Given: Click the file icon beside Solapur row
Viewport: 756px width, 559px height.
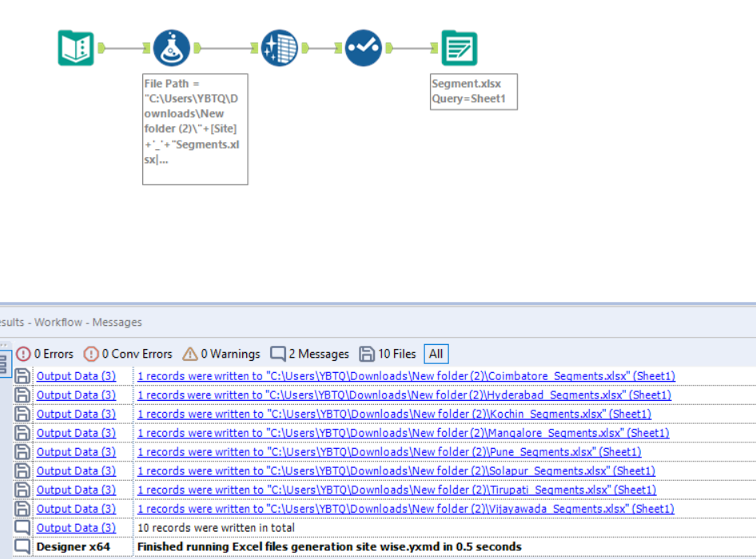Looking at the screenshot, I should (22, 471).
